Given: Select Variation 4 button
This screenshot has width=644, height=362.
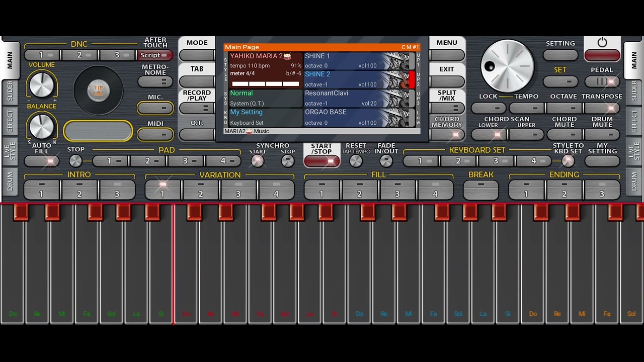Looking at the screenshot, I should (276, 190).
